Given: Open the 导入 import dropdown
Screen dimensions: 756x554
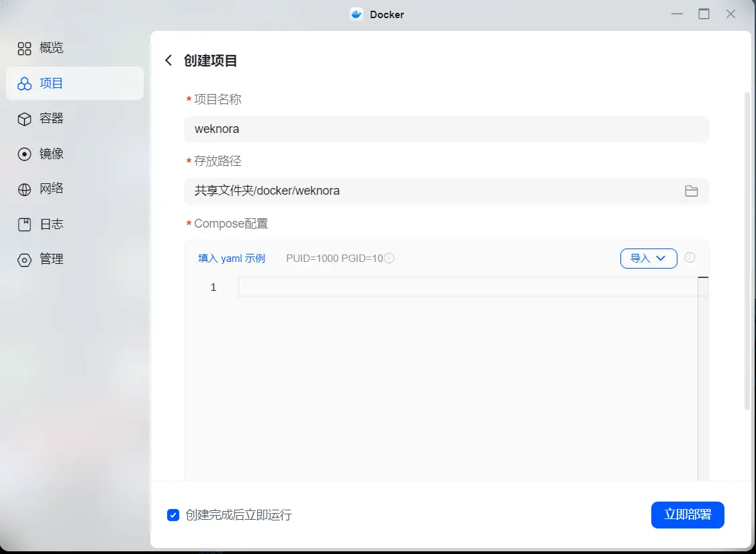Looking at the screenshot, I should pos(649,259).
